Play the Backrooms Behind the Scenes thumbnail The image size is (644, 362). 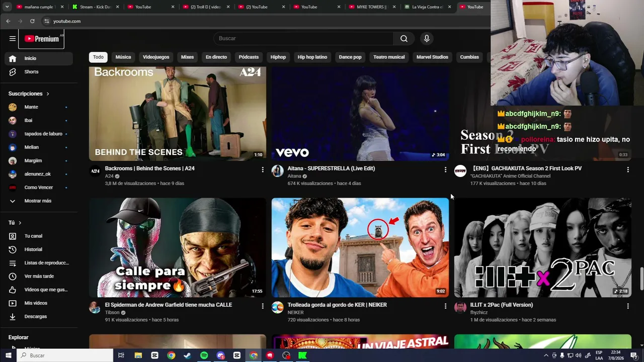coord(178,114)
